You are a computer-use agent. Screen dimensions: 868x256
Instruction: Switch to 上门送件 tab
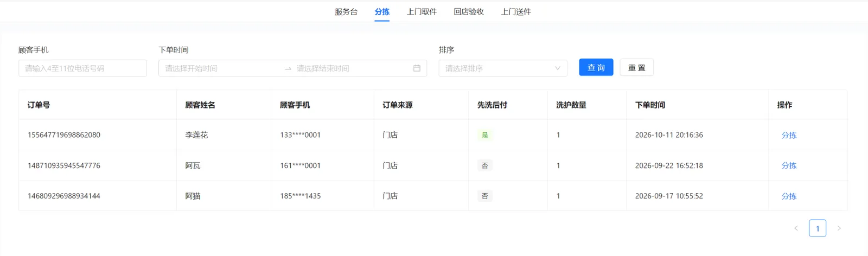coord(516,12)
